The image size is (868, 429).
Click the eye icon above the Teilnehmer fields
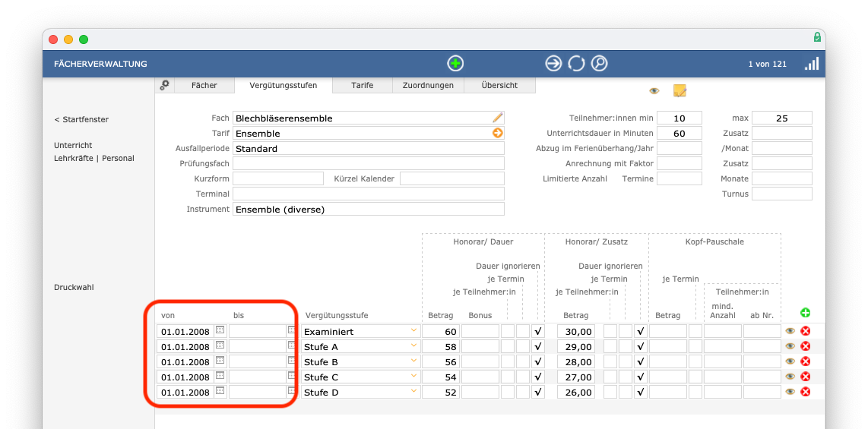[x=654, y=90]
